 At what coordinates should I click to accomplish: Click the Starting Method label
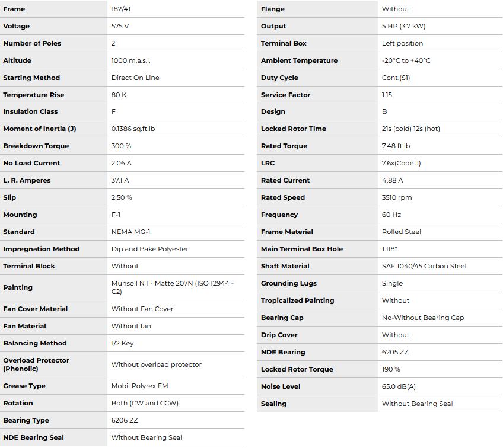tap(31, 78)
